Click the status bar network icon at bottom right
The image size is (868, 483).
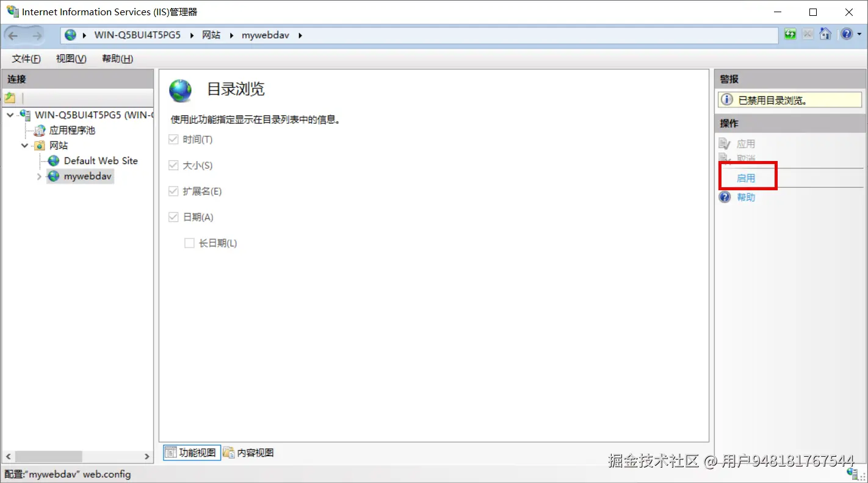[x=853, y=474]
